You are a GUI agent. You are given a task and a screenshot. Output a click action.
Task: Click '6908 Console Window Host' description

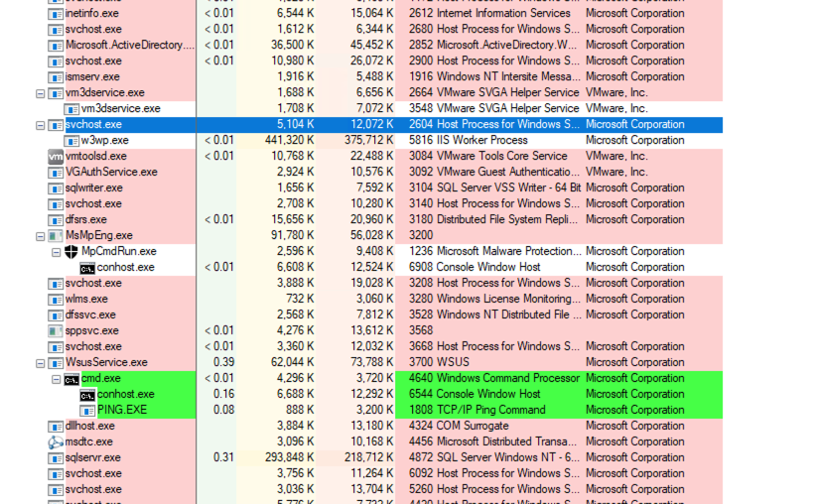(x=475, y=267)
